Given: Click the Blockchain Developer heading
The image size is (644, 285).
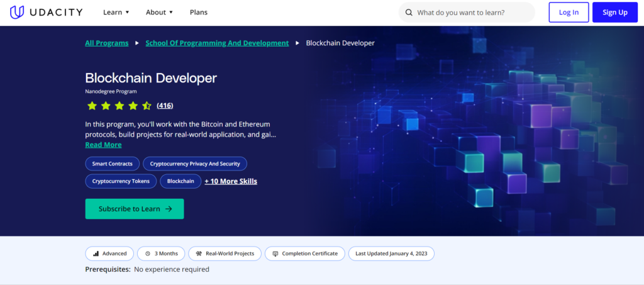Looking at the screenshot, I should [x=151, y=78].
